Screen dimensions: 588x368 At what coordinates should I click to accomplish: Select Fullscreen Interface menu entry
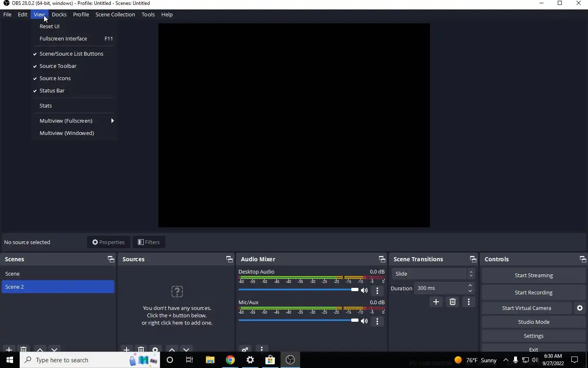74,38
